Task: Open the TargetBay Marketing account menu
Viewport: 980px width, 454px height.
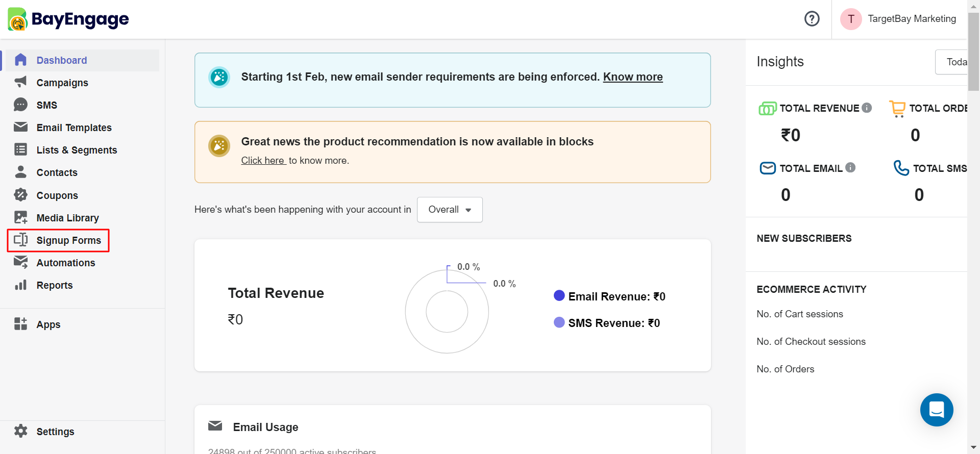Action: tap(899, 19)
